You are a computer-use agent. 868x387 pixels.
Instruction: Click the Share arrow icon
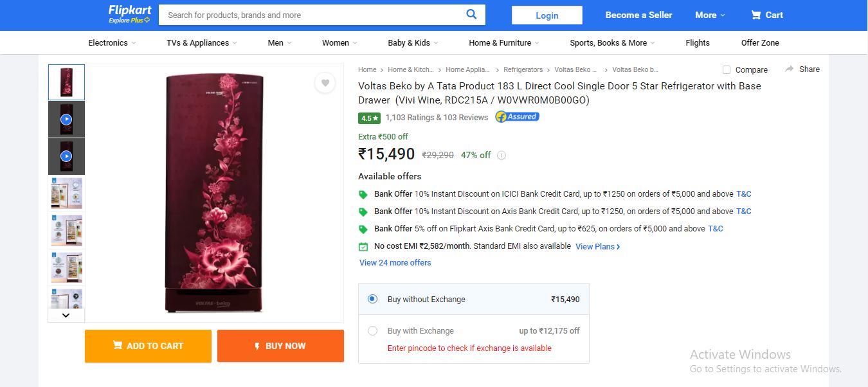point(789,69)
